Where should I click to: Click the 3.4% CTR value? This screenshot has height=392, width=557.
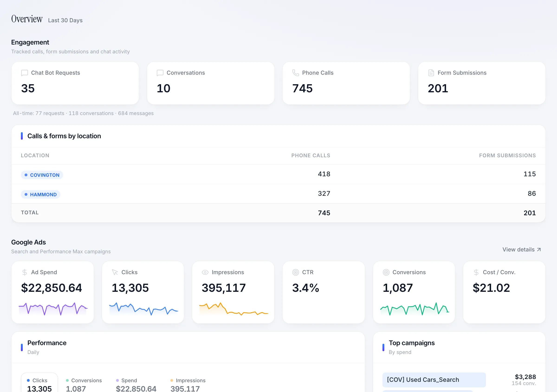coord(305,288)
